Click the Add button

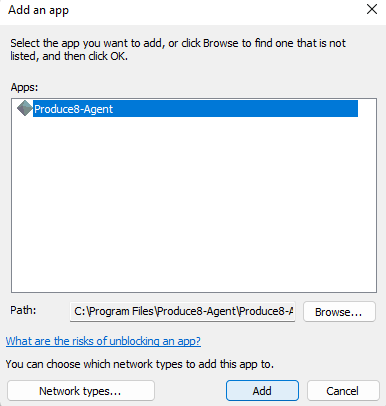click(262, 391)
